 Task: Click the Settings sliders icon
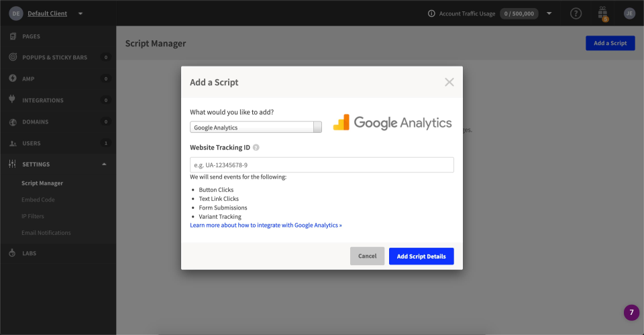(12, 164)
